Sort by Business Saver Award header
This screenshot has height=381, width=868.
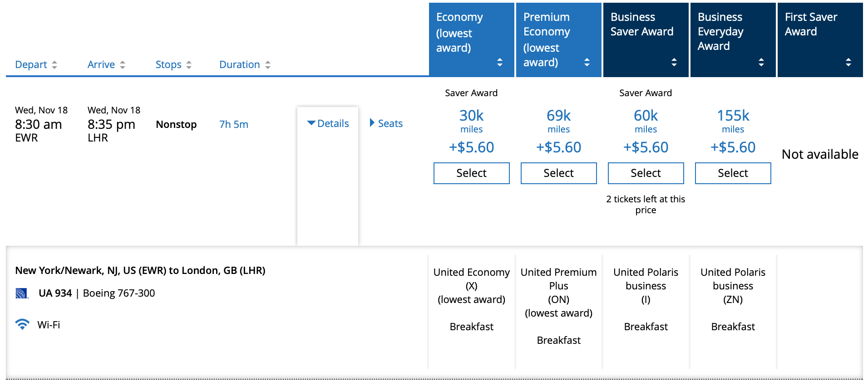pos(646,40)
